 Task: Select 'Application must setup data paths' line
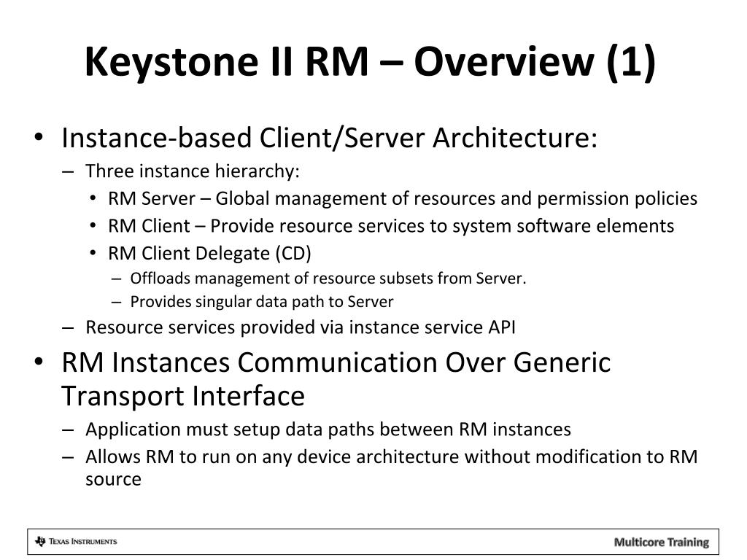pyautogui.click(x=328, y=429)
